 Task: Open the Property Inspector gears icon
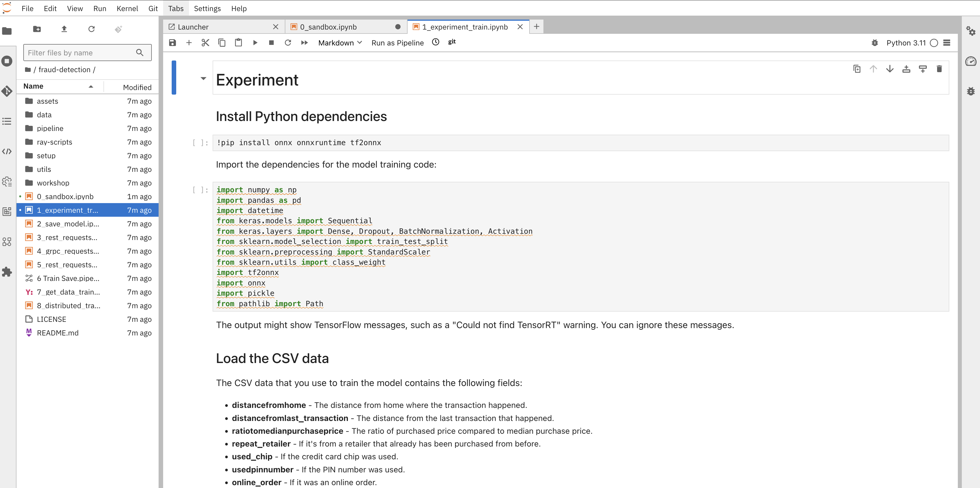(x=971, y=31)
